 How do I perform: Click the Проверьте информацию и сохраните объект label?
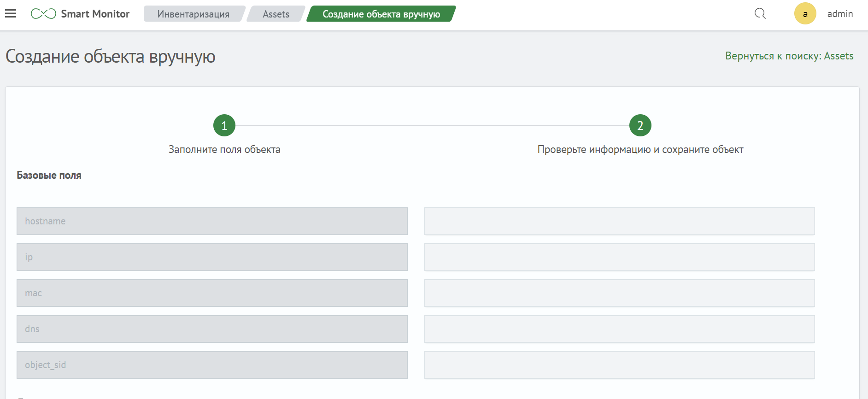click(640, 149)
